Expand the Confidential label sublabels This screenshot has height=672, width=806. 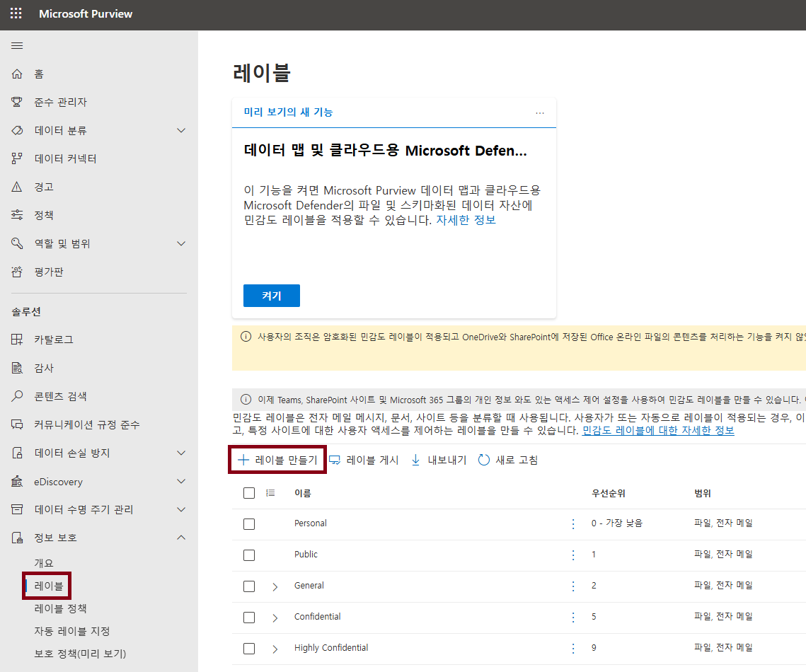275,618
